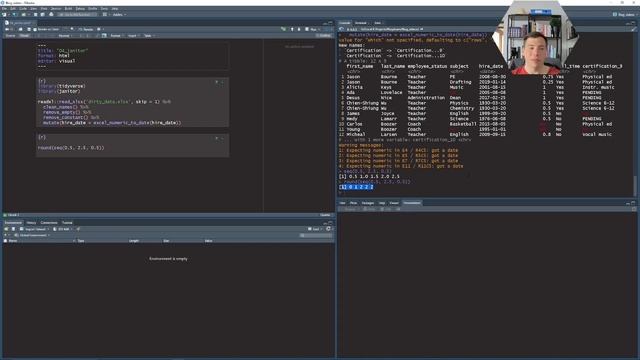Viewport: 640px width, 360px height.
Task: Click 'Lovelace' in the console tibble output
Action: click(391, 93)
